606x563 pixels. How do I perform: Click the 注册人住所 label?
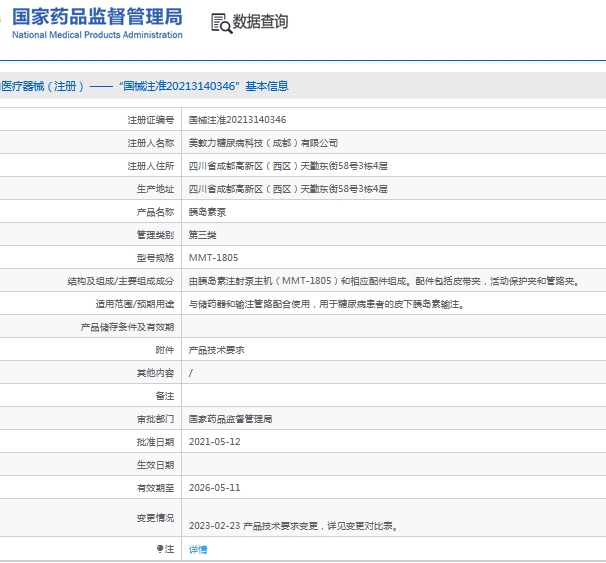tap(151, 166)
